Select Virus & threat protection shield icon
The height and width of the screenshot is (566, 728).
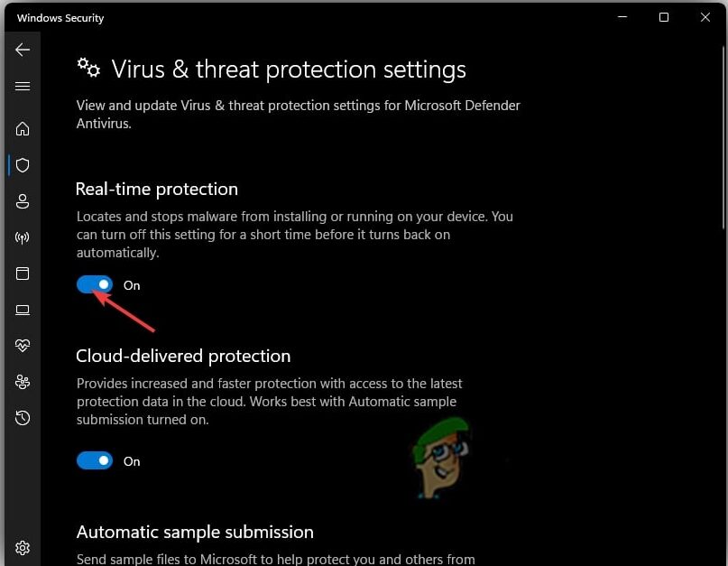23,165
